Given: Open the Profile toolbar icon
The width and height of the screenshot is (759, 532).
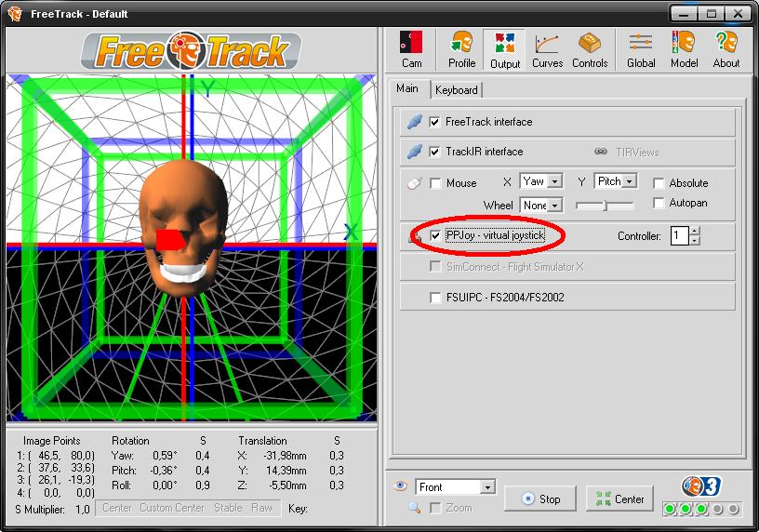Looking at the screenshot, I should 461,49.
